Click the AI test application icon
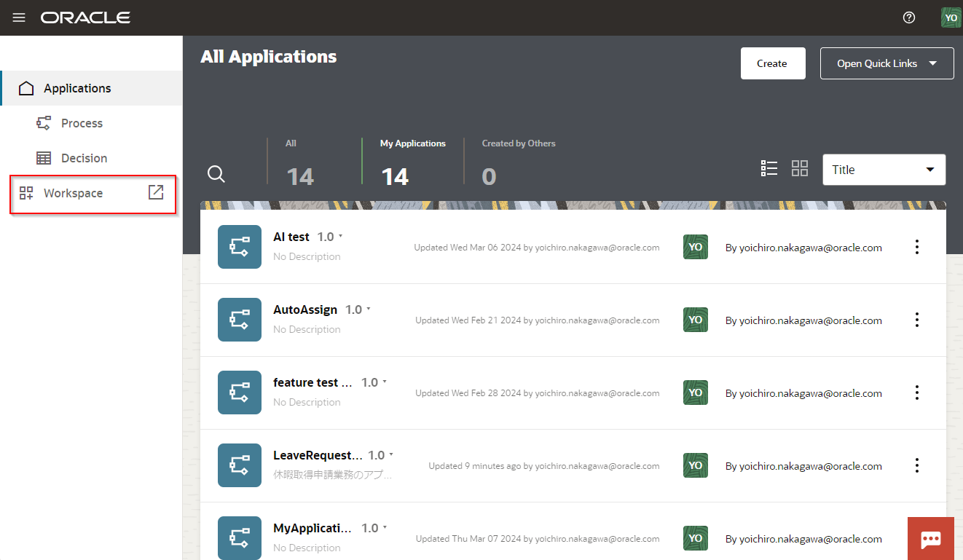Viewport: 963px width, 560px height. click(x=240, y=247)
